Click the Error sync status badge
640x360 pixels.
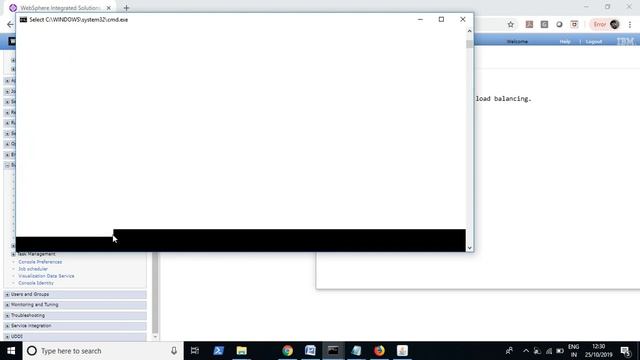600,24
